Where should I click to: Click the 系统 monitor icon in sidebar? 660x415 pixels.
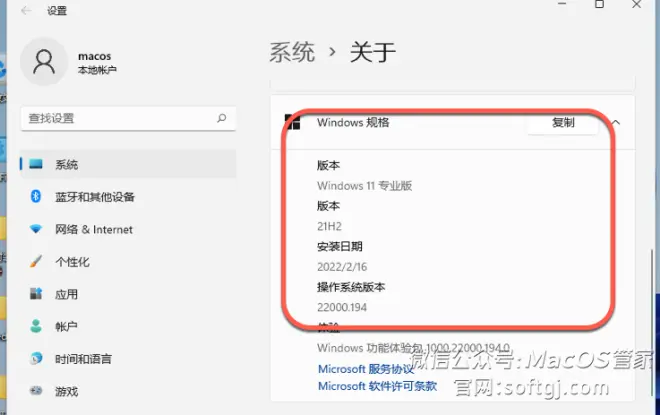[x=36, y=164]
